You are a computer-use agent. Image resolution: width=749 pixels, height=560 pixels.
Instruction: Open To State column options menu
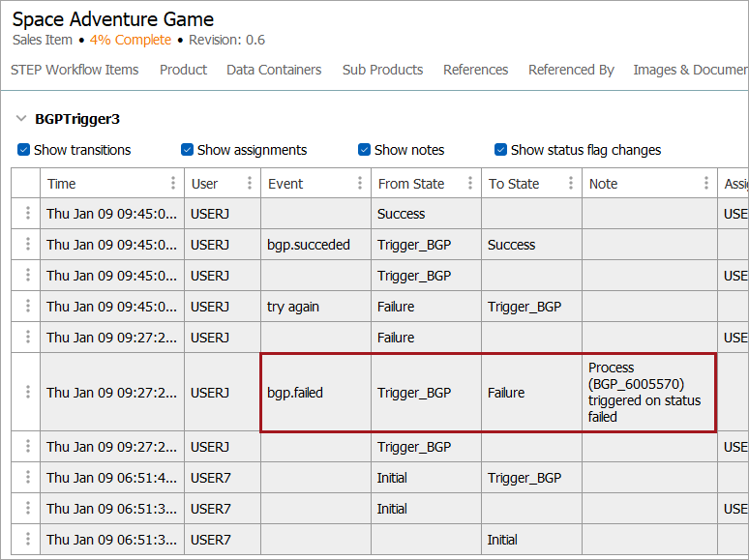click(x=571, y=184)
